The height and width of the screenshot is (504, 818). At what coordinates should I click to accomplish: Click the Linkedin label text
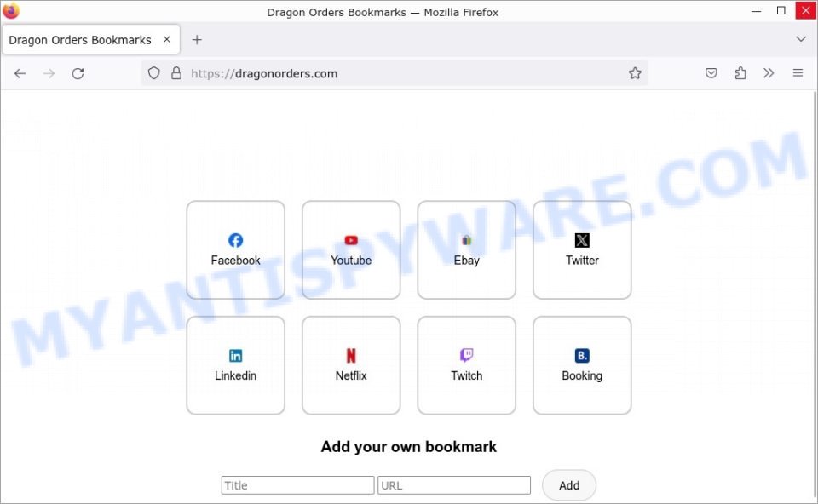pyautogui.click(x=235, y=375)
